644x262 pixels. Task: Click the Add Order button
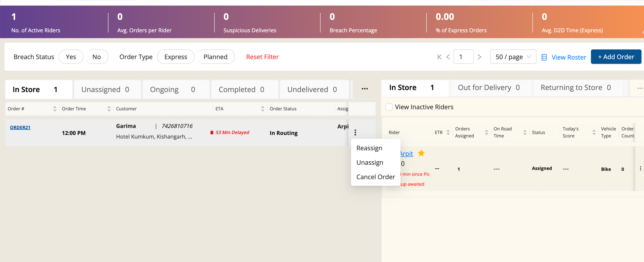point(616,57)
